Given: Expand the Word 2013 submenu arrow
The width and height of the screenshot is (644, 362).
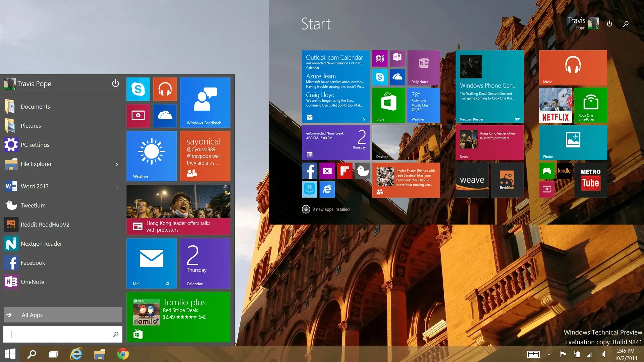Looking at the screenshot, I should 117,187.
